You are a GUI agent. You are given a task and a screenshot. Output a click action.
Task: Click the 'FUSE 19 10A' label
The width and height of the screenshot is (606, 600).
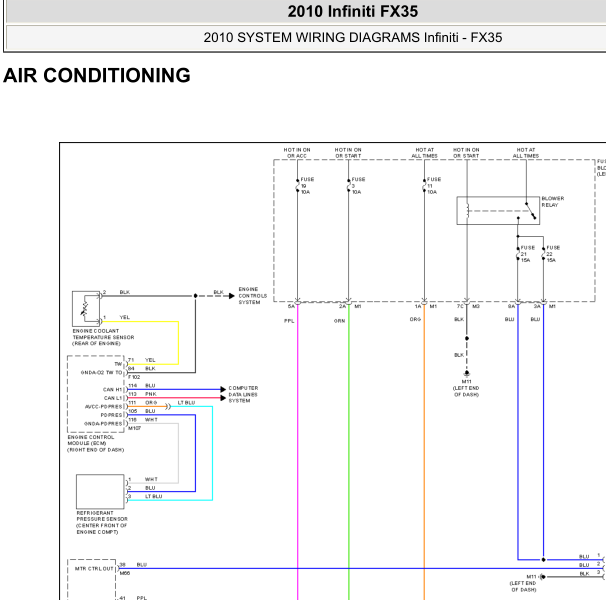307,186
